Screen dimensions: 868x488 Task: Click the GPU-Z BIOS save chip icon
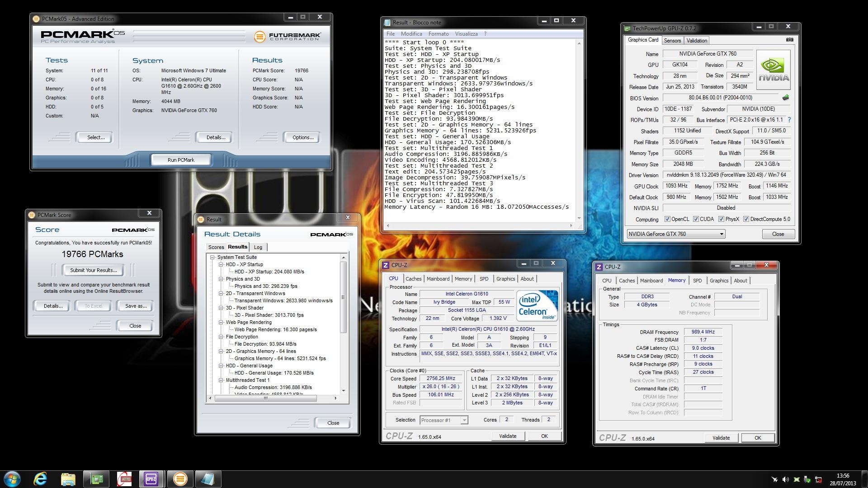[786, 98]
